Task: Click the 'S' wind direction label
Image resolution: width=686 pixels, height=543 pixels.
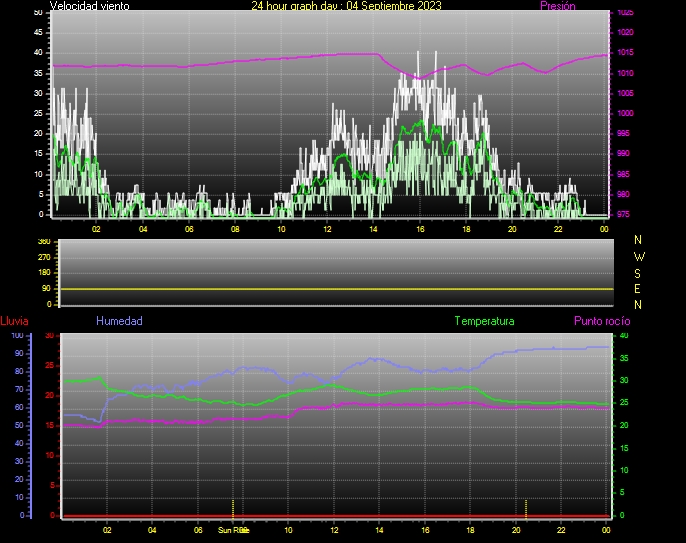Action: (x=637, y=273)
